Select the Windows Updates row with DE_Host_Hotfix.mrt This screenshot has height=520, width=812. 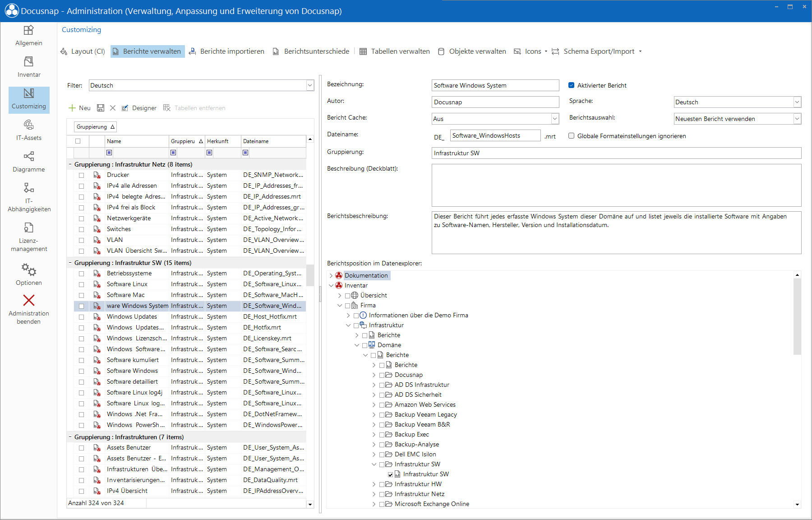[x=189, y=317]
